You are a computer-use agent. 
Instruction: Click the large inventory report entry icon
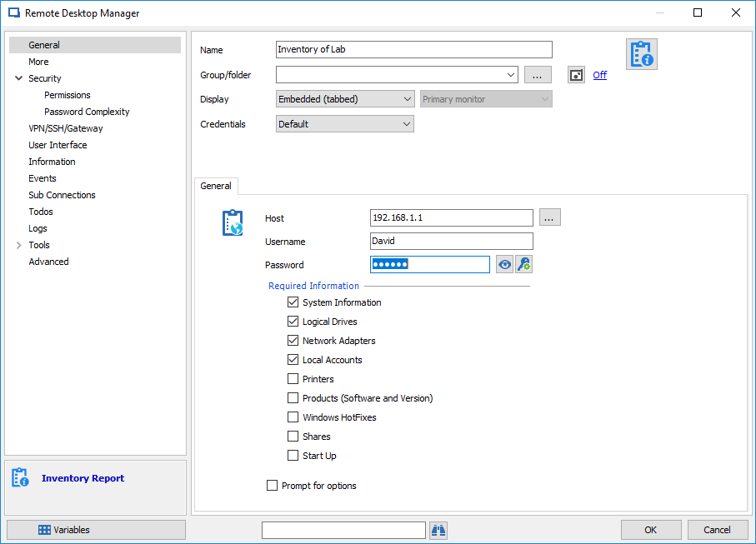click(x=642, y=54)
